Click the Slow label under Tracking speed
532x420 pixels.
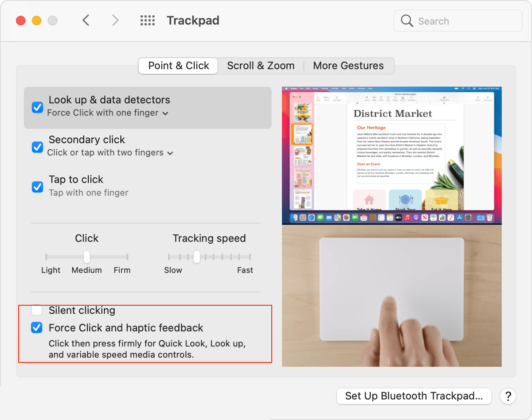(x=173, y=270)
